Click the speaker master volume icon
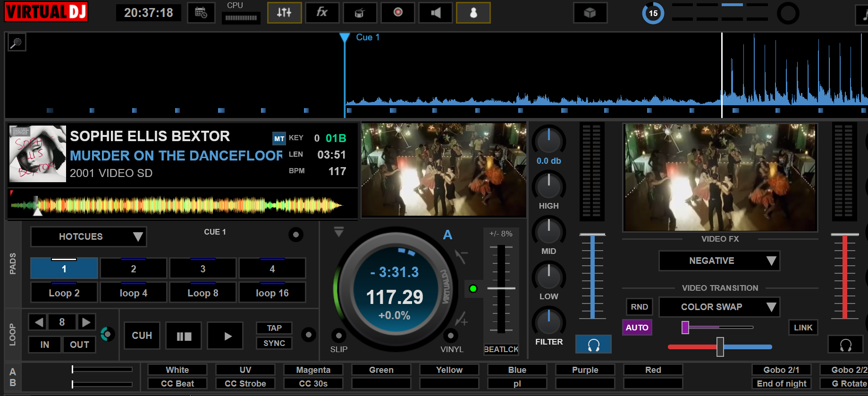This screenshot has width=868, height=396. [435, 13]
